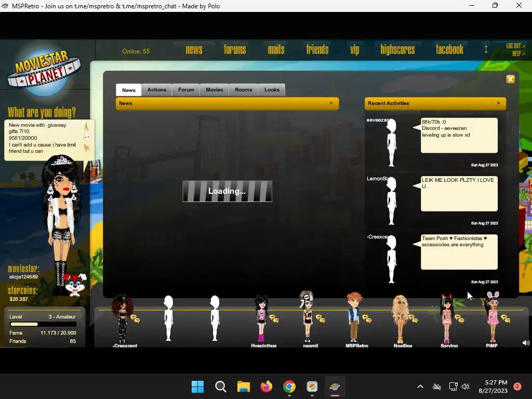Open chat with naomii
532x399 pixels.
click(321, 319)
